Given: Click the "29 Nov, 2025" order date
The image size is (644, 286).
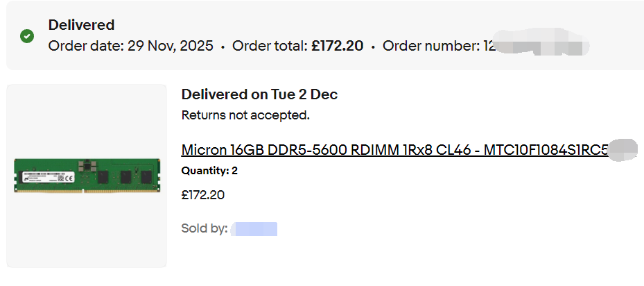Looking at the screenshot, I should pyautogui.click(x=171, y=47).
